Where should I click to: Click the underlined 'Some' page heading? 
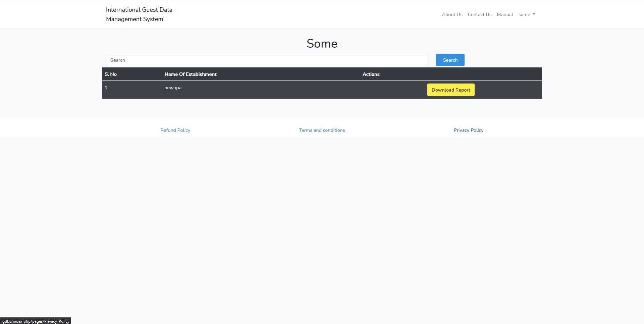point(322,43)
